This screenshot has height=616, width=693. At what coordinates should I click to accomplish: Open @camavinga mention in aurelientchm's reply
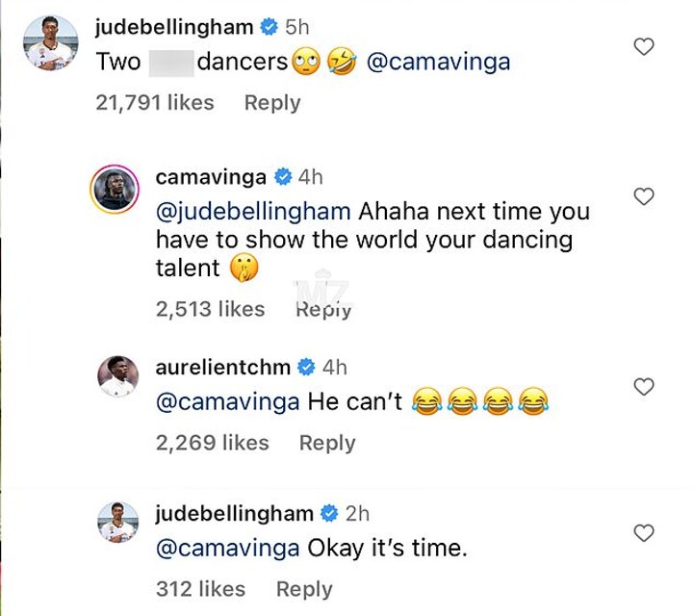coord(227,402)
